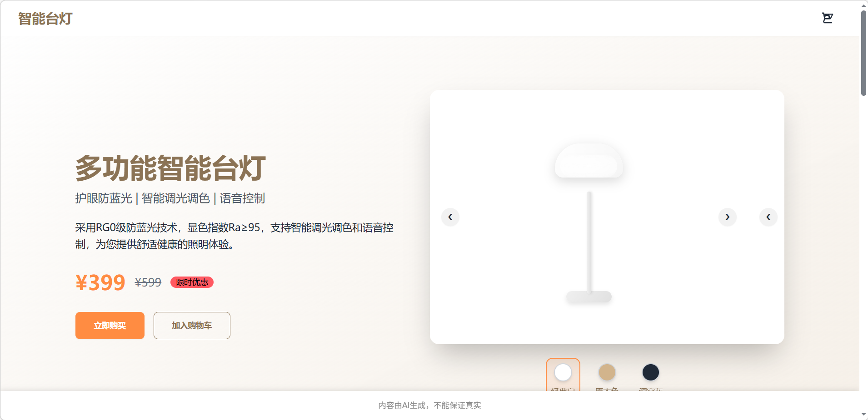Image resolution: width=868 pixels, height=420 pixels.
Task: Click the orange ¥399 price
Action: [x=100, y=282]
